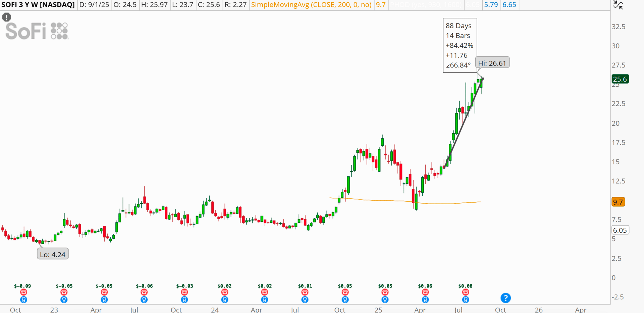The height and width of the screenshot is (313, 644).
Task: Click the SoFi company logo
Action: (37, 31)
